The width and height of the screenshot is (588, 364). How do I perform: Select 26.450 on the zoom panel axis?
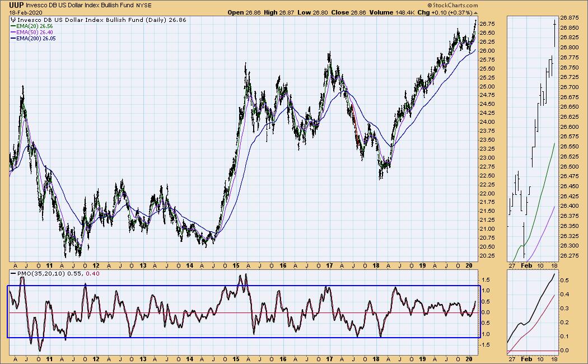click(x=570, y=186)
